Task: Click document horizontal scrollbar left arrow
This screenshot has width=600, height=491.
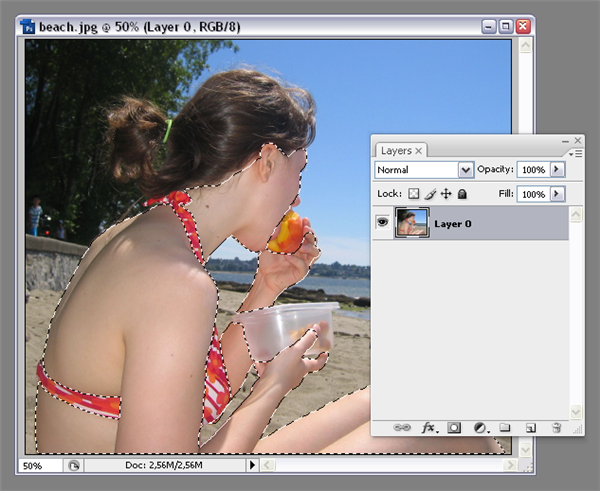Action: coord(267,465)
